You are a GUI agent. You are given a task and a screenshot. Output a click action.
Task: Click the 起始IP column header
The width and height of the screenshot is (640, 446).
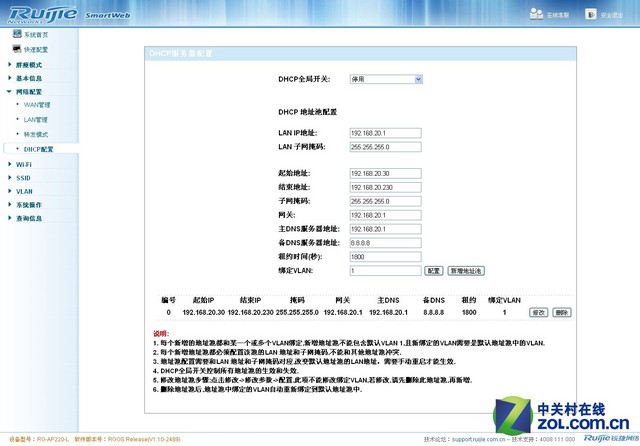click(x=203, y=300)
